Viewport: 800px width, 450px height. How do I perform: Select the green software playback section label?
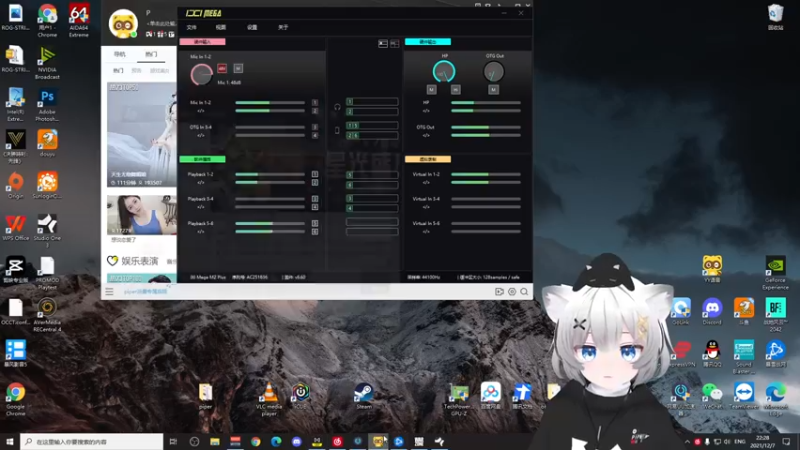202,159
